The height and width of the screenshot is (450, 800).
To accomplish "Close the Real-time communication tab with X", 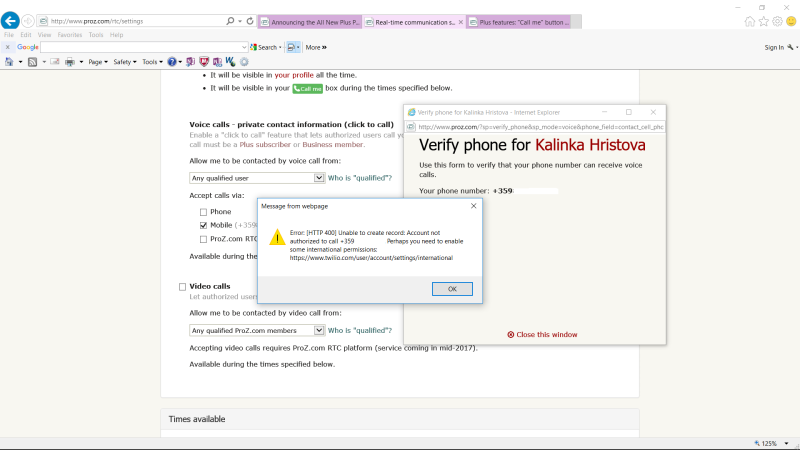I will point(461,22).
